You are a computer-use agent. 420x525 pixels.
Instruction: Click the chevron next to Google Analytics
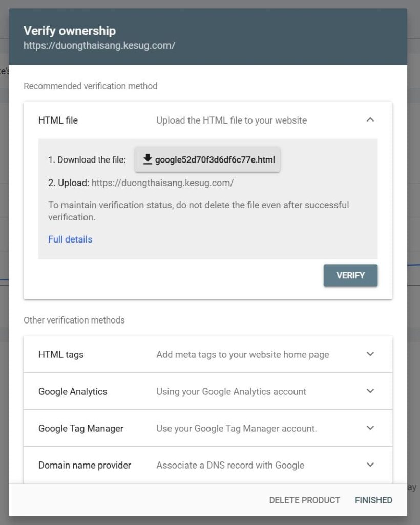point(370,391)
